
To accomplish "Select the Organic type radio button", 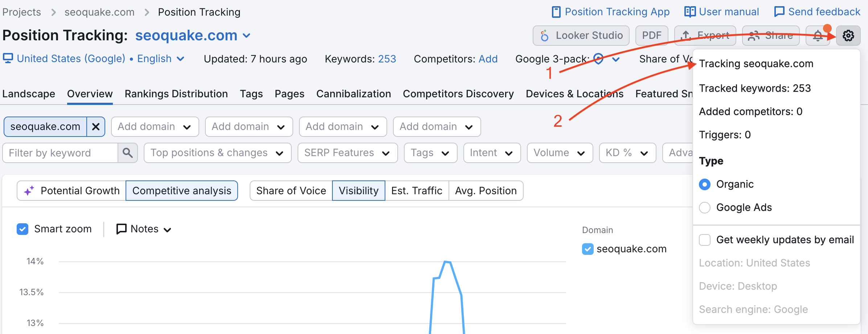I will [705, 184].
